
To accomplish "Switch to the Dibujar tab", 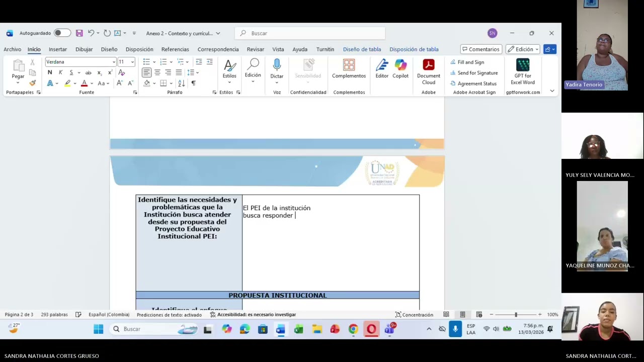I will click(x=84, y=49).
